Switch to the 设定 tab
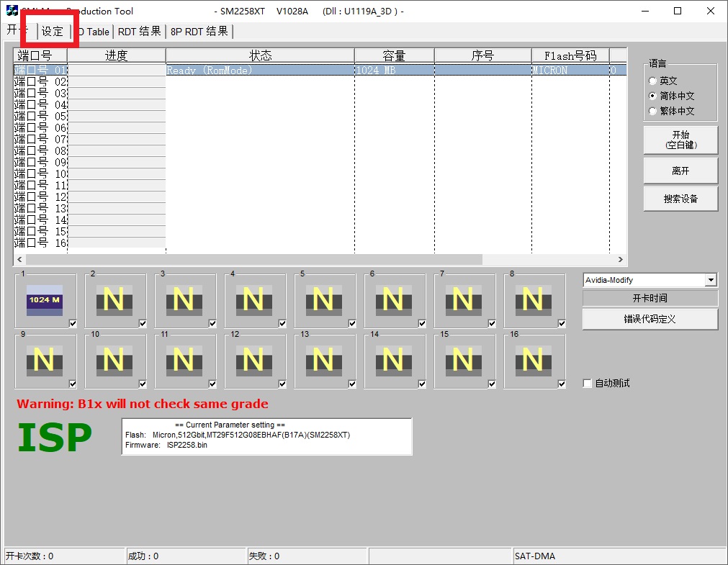 coord(53,32)
